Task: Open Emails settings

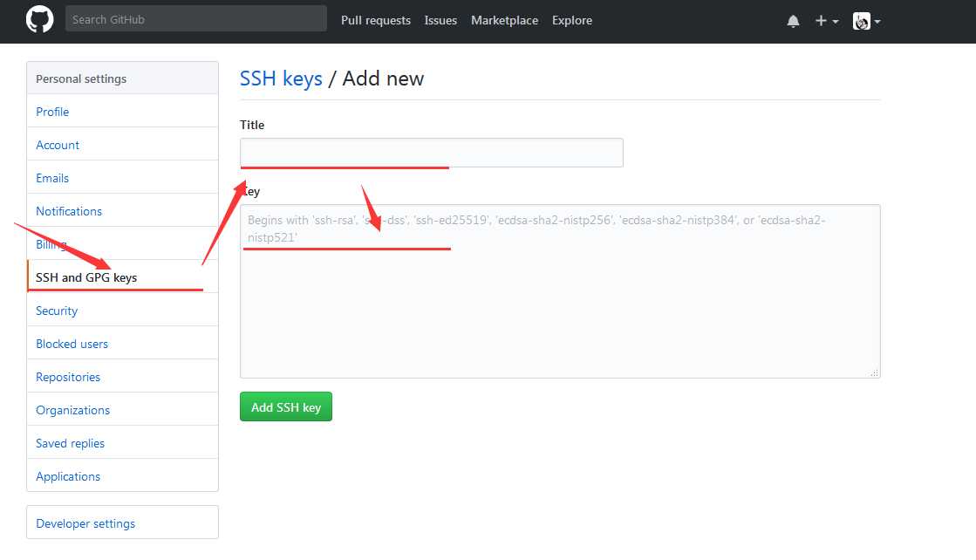Action: (123, 178)
